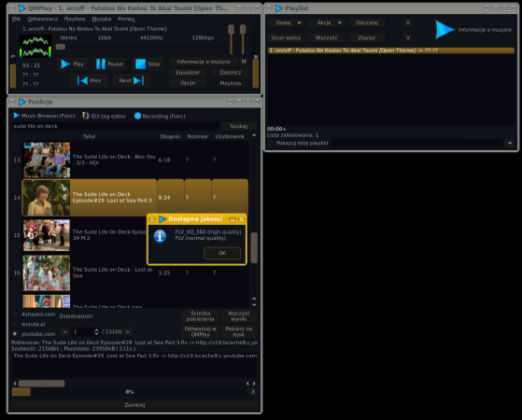Click Odtwarzaj w QMPlay button
This screenshot has width=522, height=420.
201,331
